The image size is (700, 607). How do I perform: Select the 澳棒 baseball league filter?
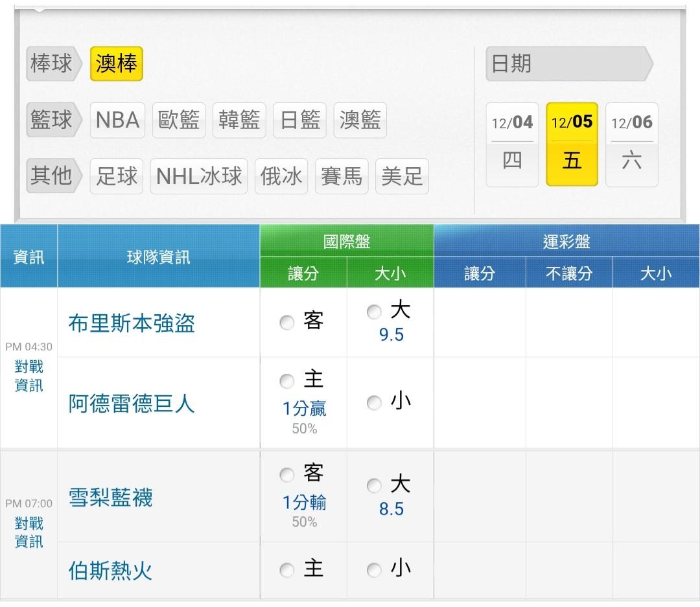click(116, 64)
